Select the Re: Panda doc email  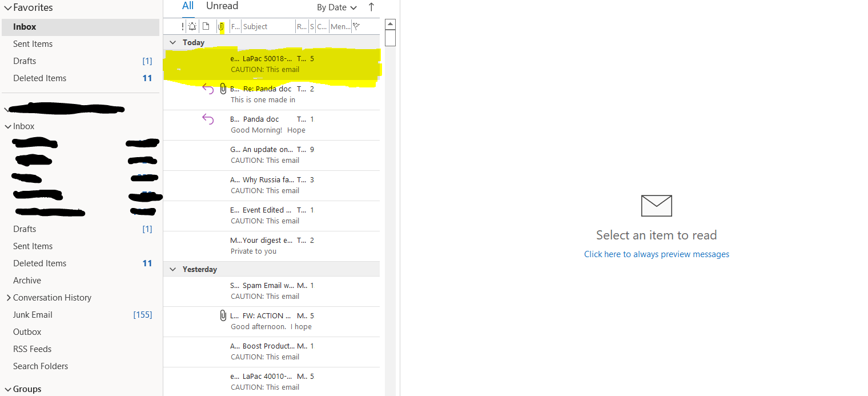click(x=272, y=95)
